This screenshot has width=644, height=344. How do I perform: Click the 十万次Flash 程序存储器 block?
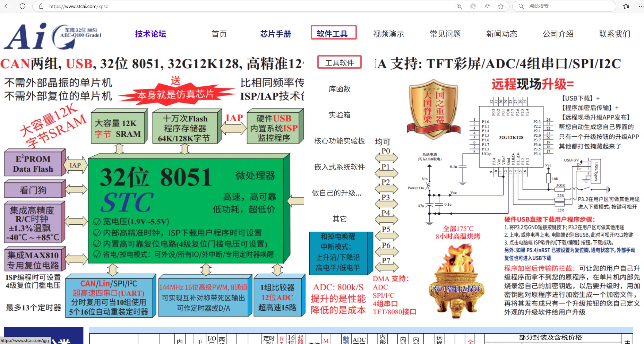(187, 127)
